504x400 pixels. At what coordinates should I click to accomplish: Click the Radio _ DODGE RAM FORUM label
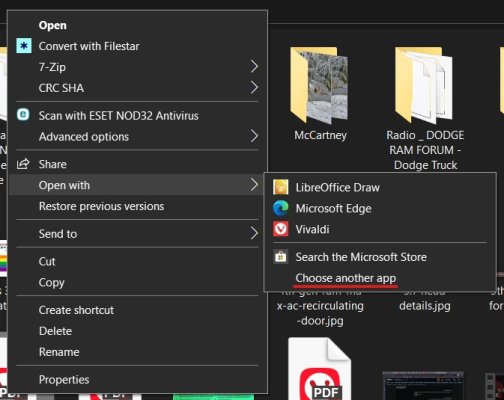pos(425,150)
